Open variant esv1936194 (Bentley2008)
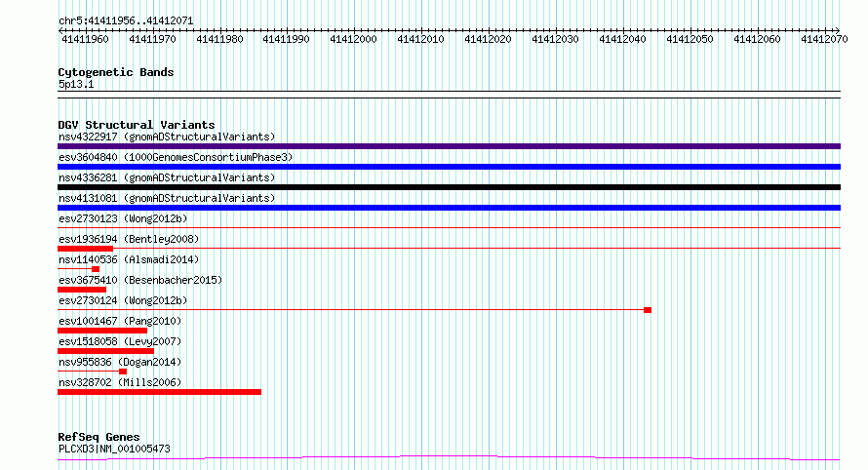 click(129, 239)
